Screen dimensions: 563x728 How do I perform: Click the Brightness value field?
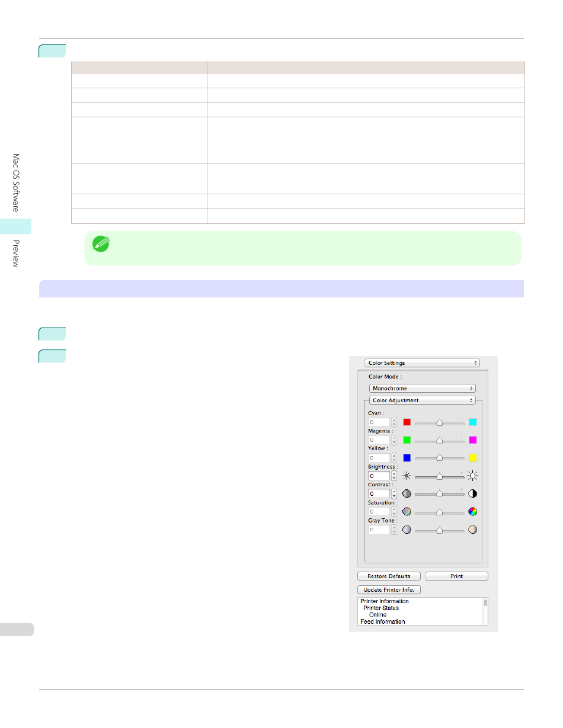(379, 476)
